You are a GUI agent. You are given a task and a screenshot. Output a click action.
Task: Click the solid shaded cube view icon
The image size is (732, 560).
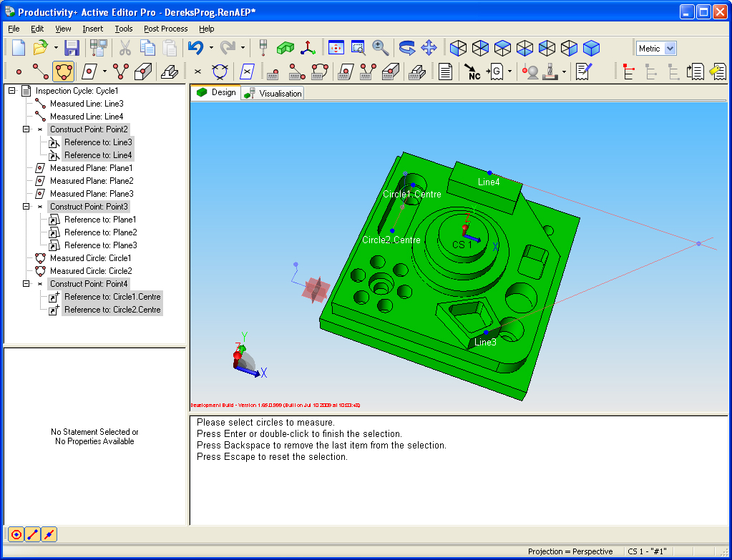591,48
